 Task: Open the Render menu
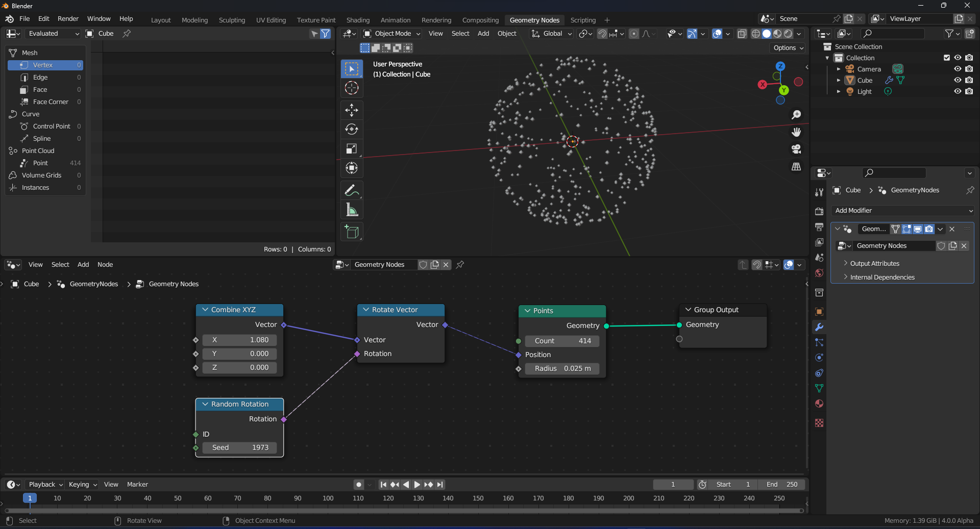68,19
